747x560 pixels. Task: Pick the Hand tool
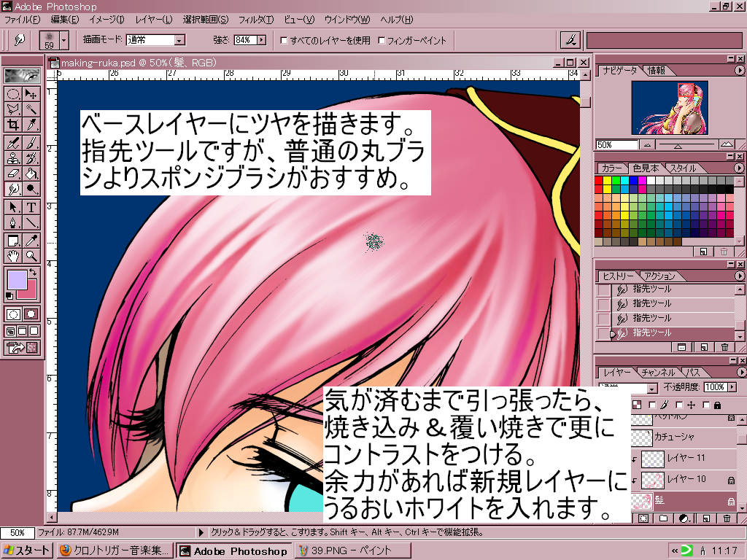pos(13,256)
